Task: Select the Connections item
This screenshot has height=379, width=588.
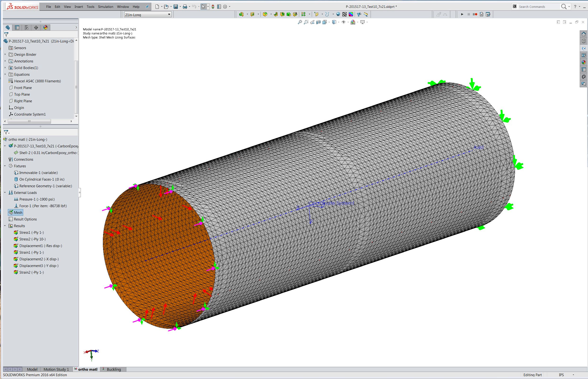Action: point(21,159)
